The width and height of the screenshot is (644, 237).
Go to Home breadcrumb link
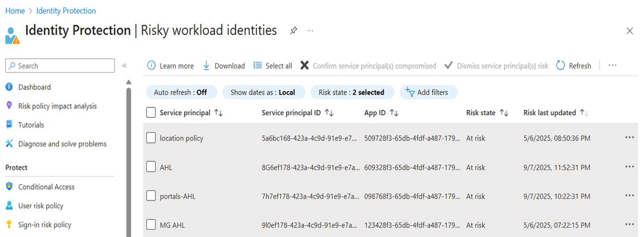tap(15, 11)
